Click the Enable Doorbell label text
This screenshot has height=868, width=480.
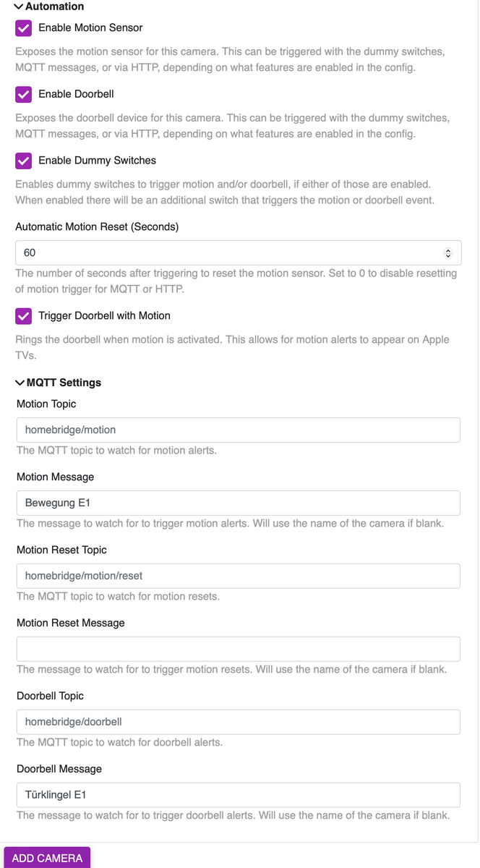pos(76,95)
